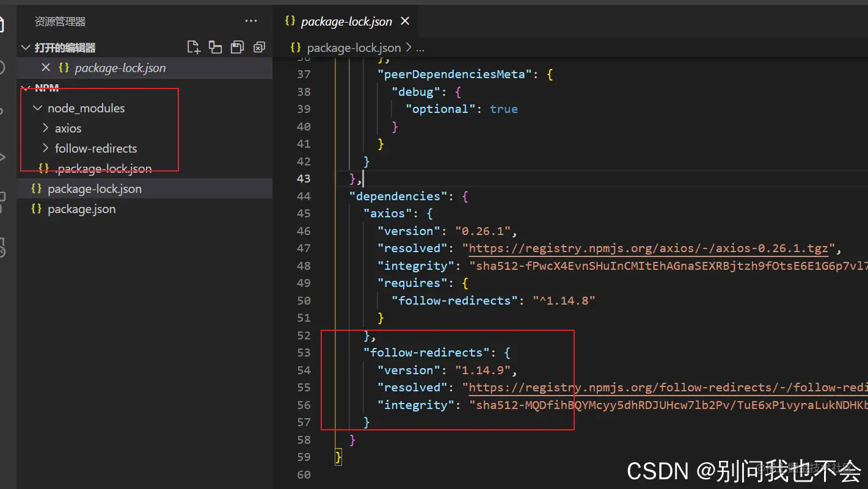Expand the axios folder chevron
868x489 pixels.
(x=45, y=128)
